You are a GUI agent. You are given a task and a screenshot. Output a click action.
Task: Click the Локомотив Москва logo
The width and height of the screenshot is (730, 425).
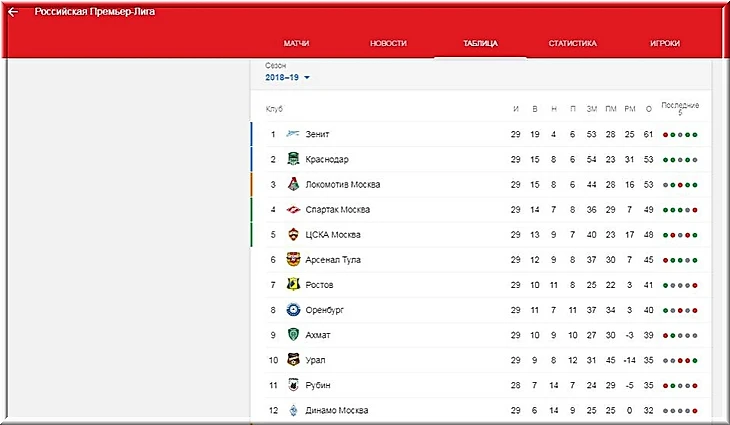[x=293, y=184]
